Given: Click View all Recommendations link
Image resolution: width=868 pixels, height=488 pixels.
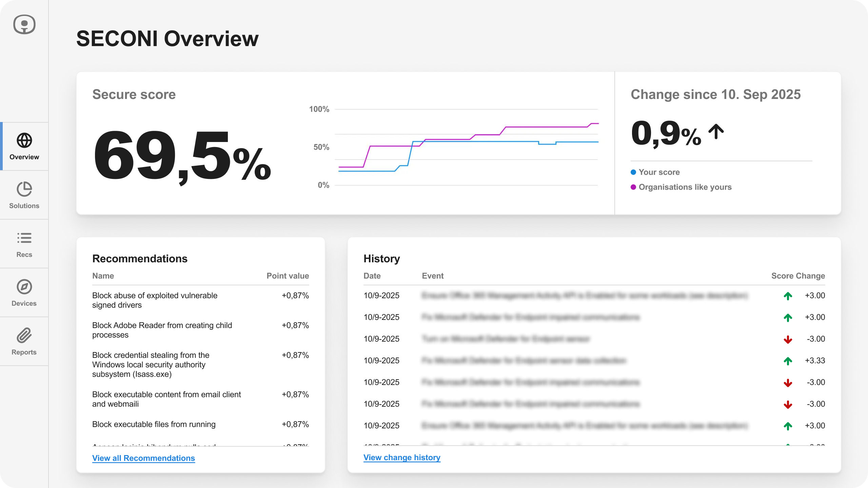Looking at the screenshot, I should [143, 458].
